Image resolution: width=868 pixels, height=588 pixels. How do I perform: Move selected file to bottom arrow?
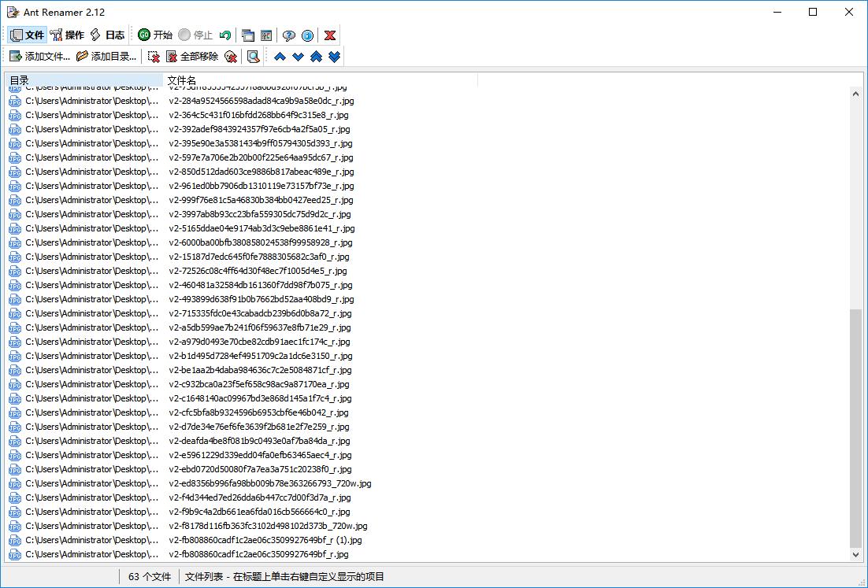(x=334, y=57)
